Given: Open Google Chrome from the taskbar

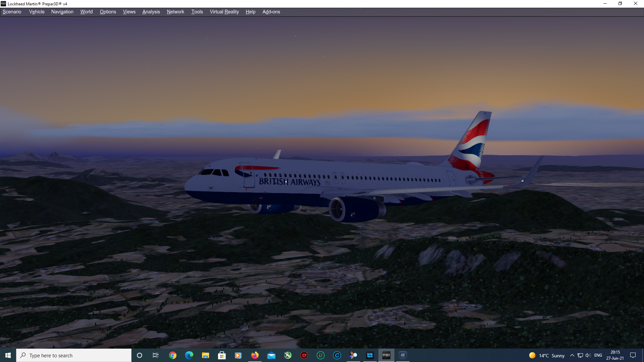Looking at the screenshot, I should coord(173,355).
